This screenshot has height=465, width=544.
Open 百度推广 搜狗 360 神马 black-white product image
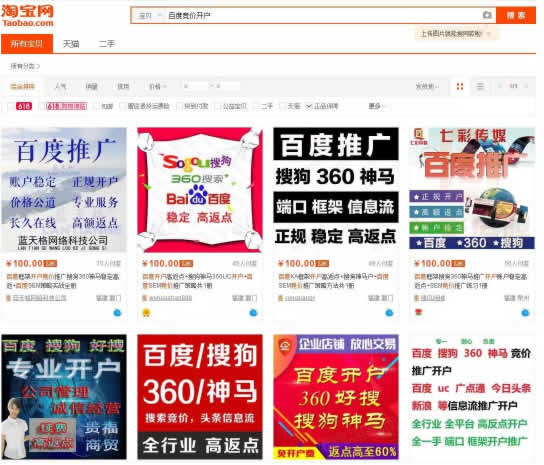(x=336, y=190)
